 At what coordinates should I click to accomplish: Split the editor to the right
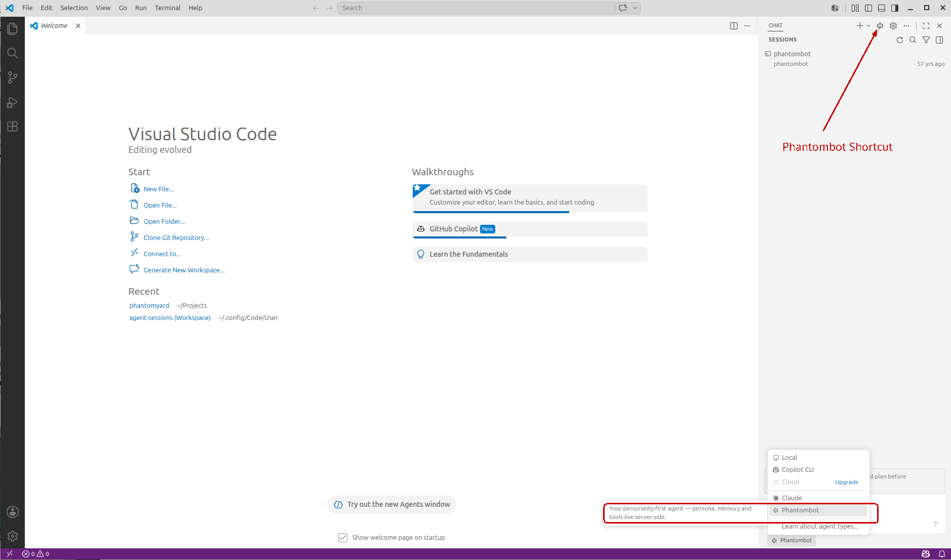click(x=734, y=26)
